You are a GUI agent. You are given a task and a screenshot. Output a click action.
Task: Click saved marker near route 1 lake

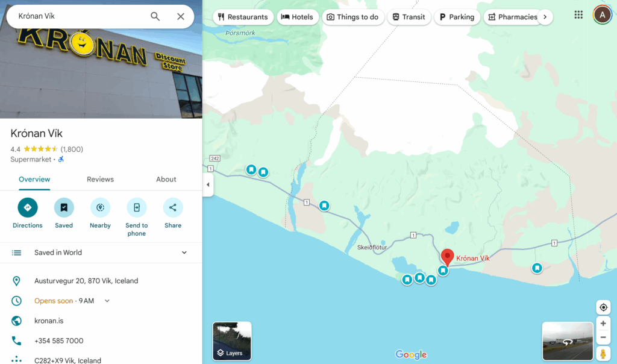click(324, 206)
